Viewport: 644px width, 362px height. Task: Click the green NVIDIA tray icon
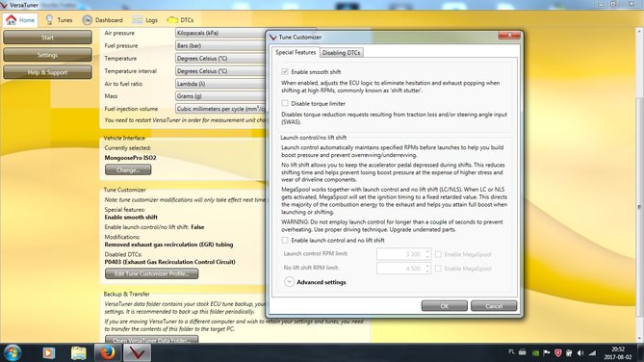click(535, 353)
